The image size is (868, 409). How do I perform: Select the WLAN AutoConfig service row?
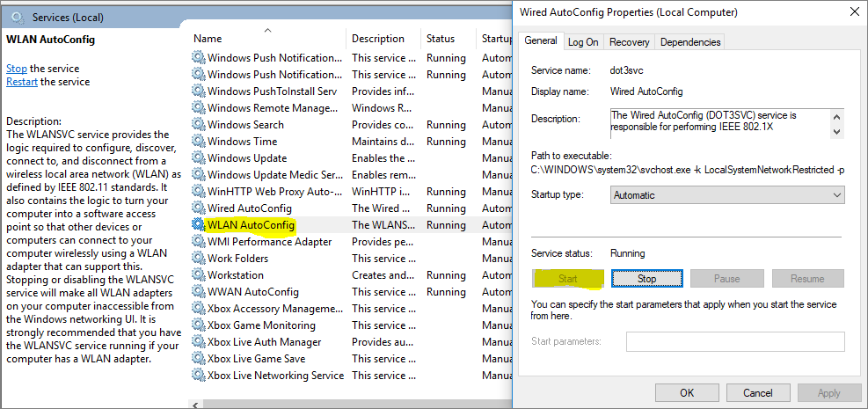point(350,224)
